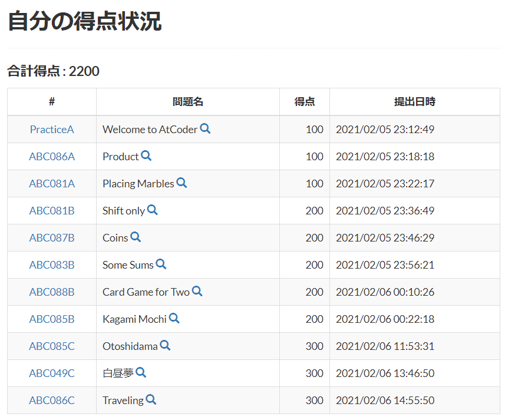505x420 pixels.
Task: Follow the ABC081B problem link
Action: 52,211
